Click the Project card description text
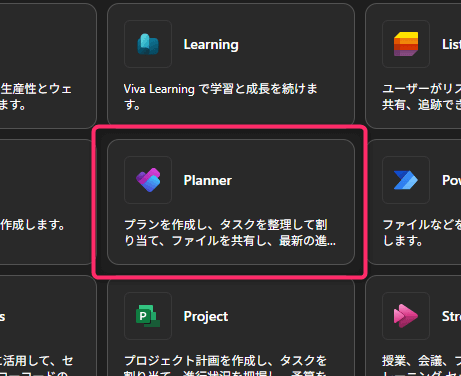The height and width of the screenshot is (376, 461). tap(225, 365)
